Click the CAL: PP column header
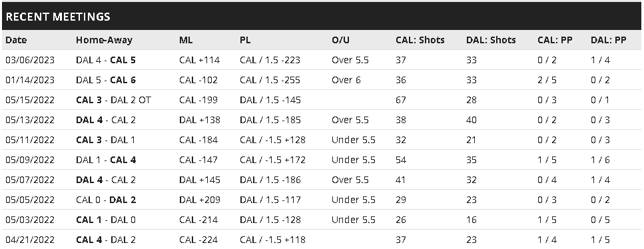This screenshot has height=249, width=644. 555,40
